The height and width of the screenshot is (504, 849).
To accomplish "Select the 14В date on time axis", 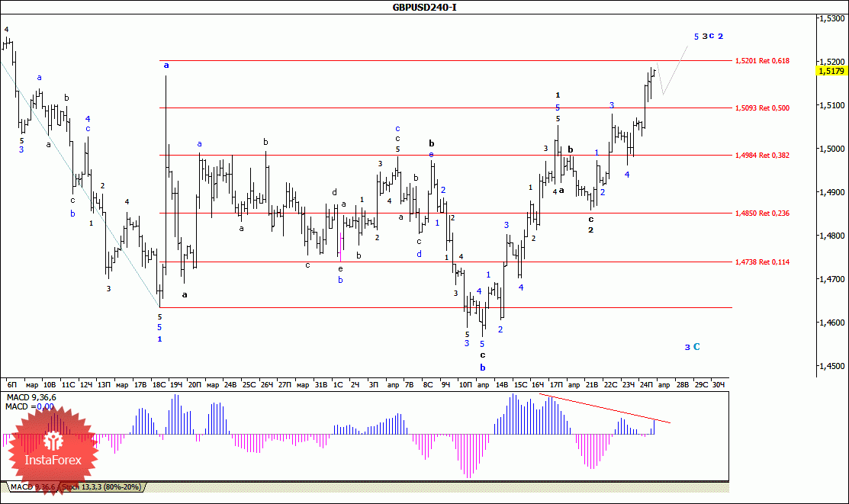I will [x=502, y=385].
